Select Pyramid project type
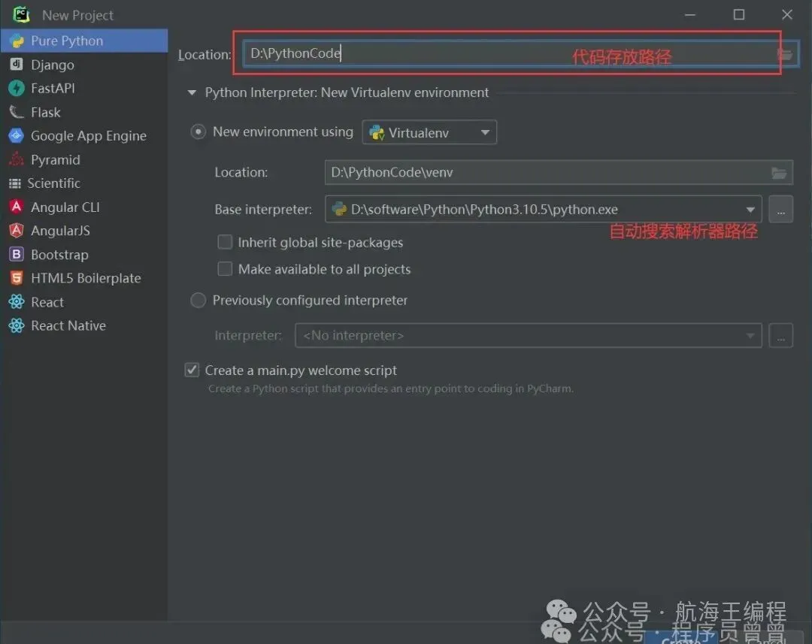The height and width of the screenshot is (644, 812). pyautogui.click(x=84, y=159)
